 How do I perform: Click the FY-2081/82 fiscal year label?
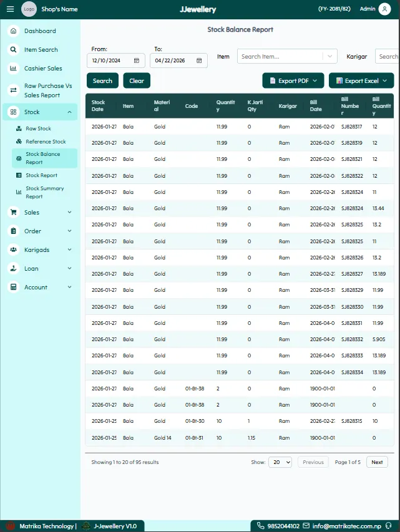[334, 9]
